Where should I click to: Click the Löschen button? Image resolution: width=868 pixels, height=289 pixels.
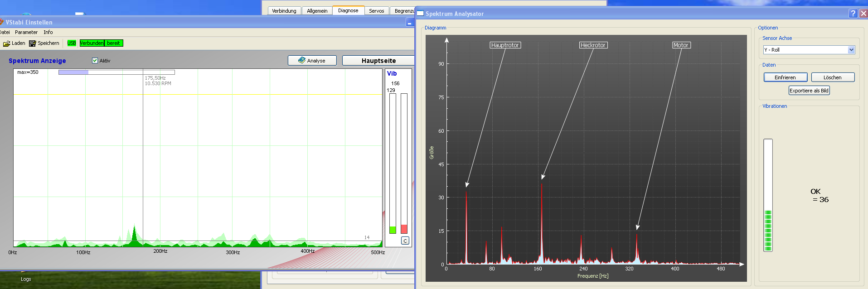coord(832,77)
